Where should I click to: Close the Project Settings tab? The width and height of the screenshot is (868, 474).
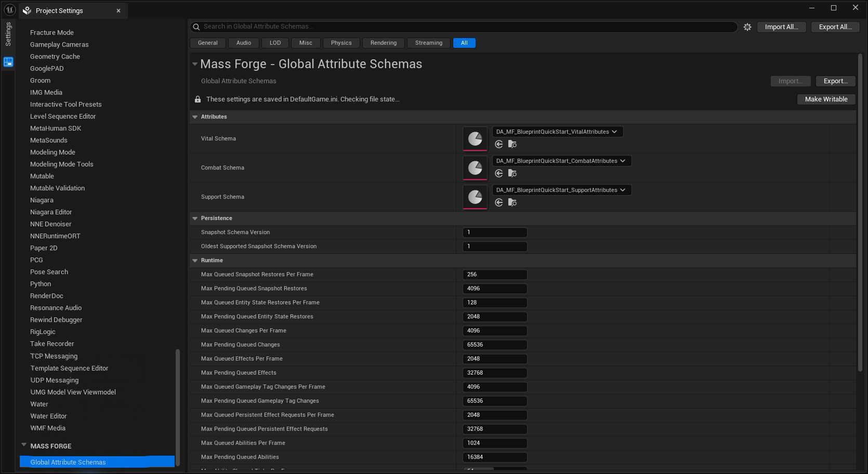(119, 10)
